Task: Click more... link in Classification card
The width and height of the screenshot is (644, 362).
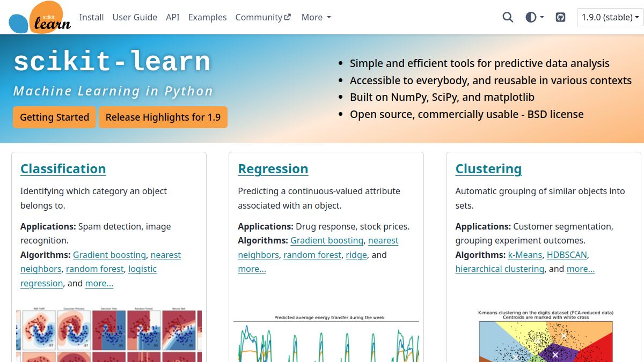Action: (x=99, y=283)
